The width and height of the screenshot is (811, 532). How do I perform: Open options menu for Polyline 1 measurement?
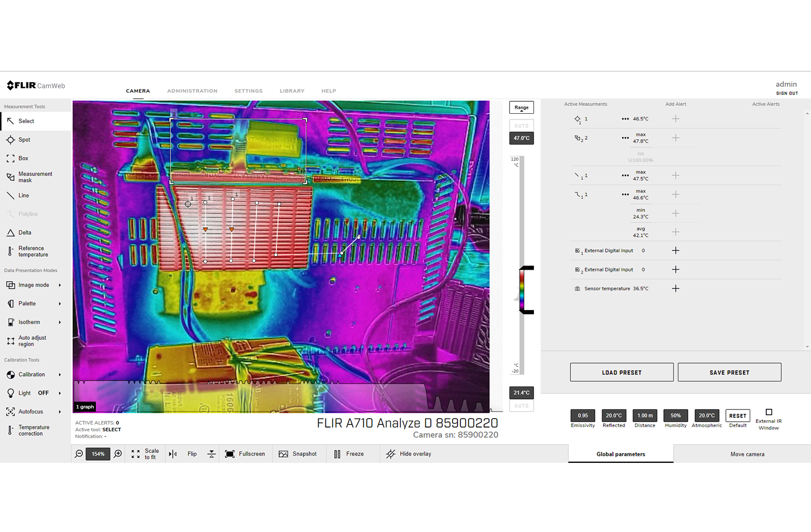coord(625,195)
